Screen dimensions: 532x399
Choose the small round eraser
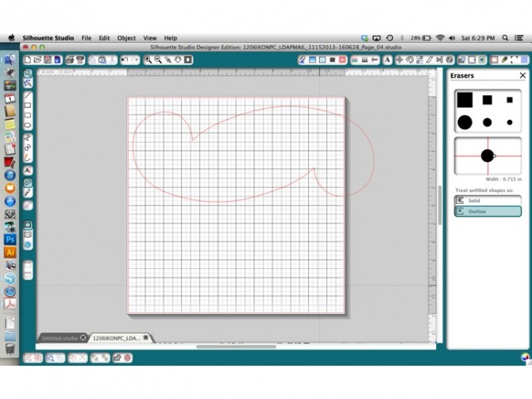point(510,122)
